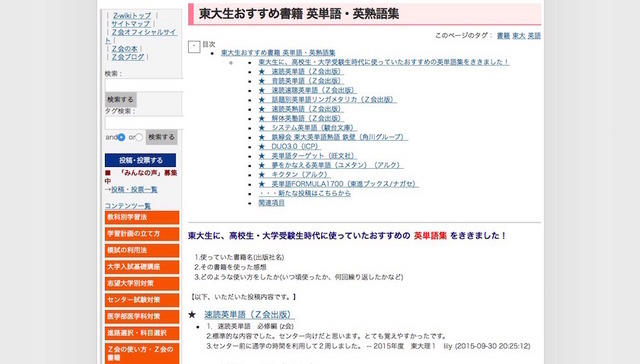Open the 投稿・投票一覧 link
The width and height of the screenshot is (640, 364).
134,189
